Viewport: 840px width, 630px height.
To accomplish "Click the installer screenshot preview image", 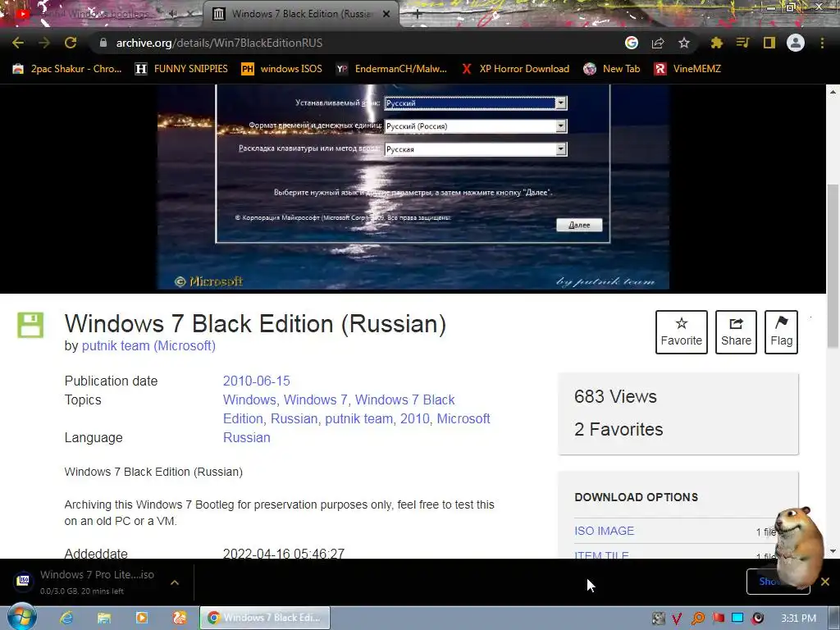I will tap(413, 186).
